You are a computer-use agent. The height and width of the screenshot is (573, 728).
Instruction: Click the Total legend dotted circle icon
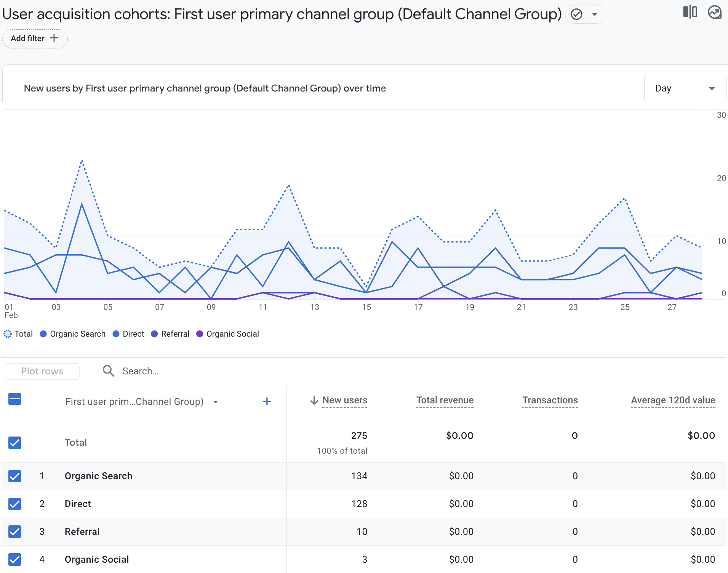[8, 334]
